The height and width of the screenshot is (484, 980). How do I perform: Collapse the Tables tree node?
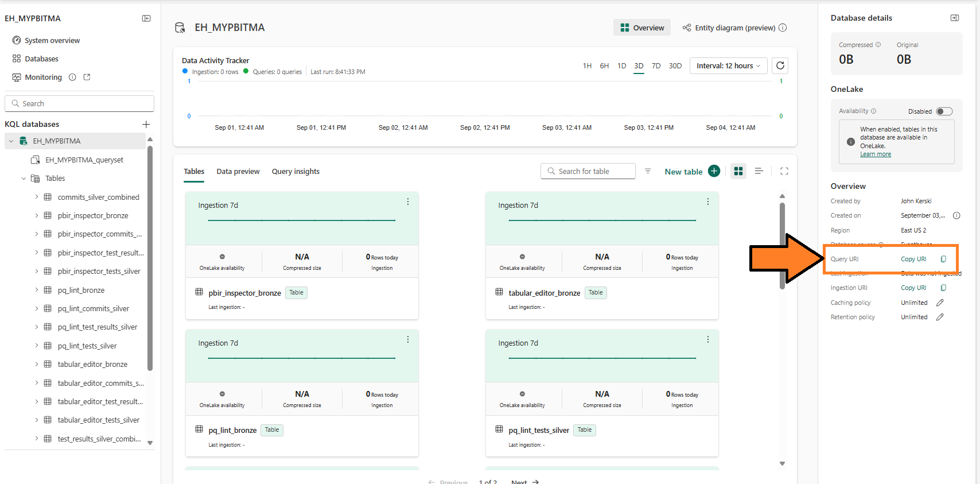pyautogui.click(x=24, y=179)
